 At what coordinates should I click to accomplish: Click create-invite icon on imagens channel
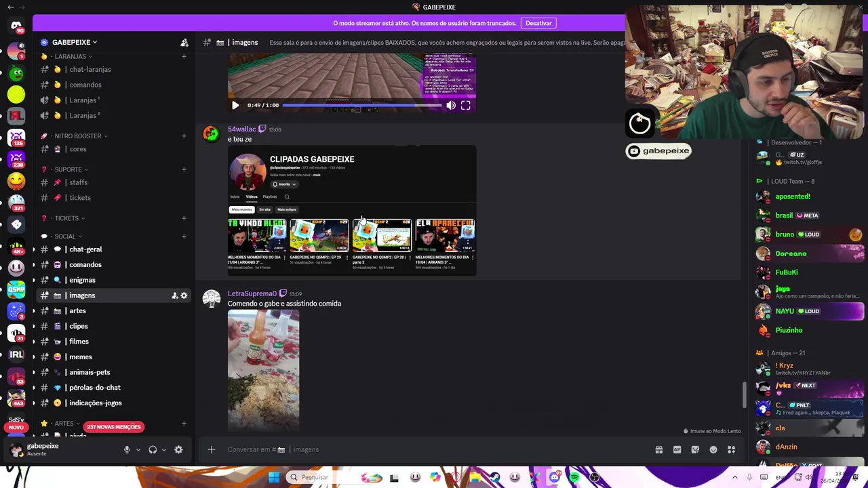tap(174, 296)
